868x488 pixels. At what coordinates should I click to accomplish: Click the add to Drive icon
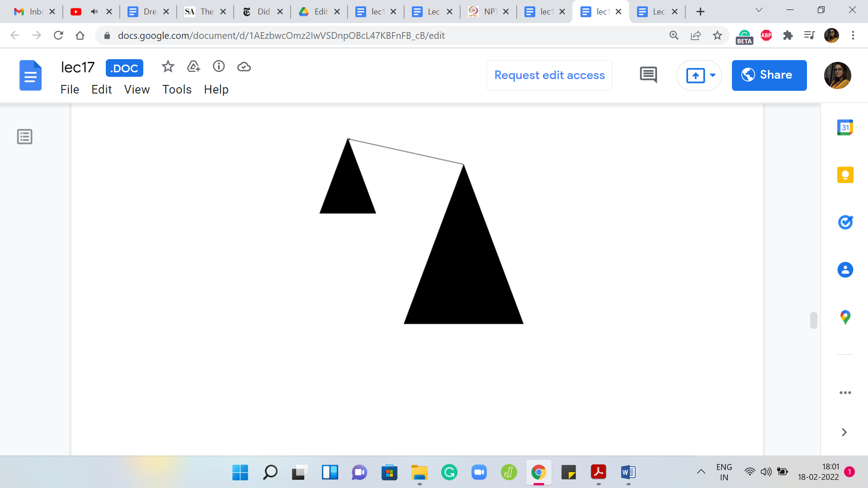tap(193, 67)
